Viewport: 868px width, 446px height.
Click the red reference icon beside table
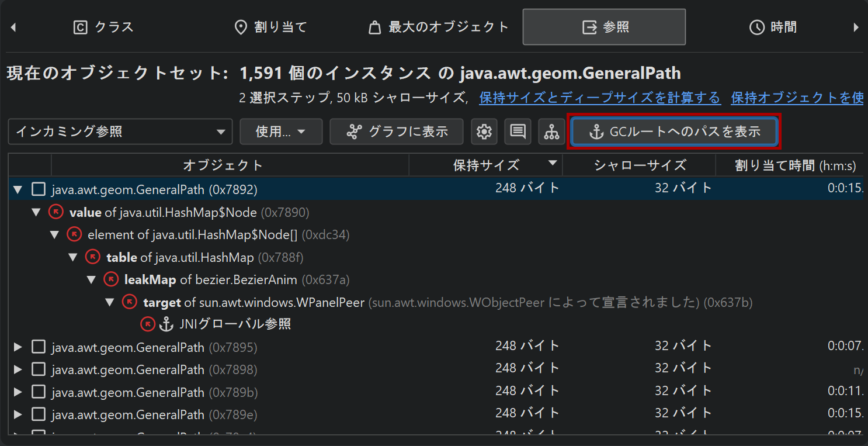click(93, 257)
